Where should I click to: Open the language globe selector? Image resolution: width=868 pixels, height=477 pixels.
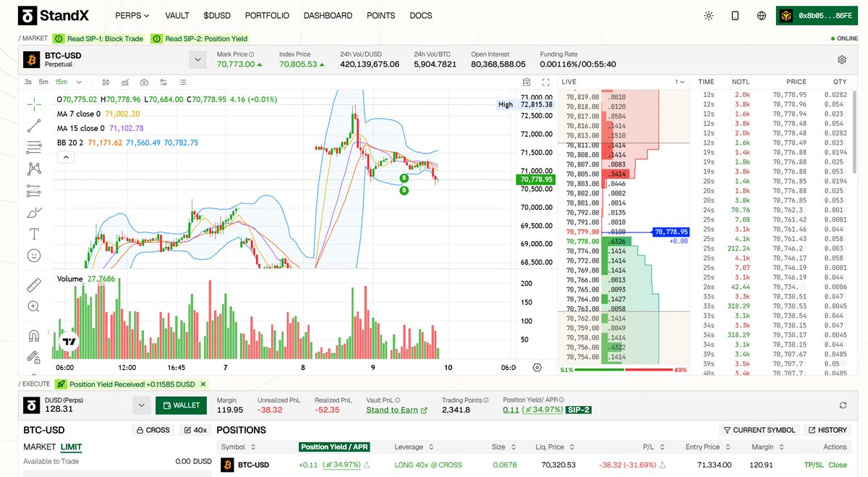[762, 15]
